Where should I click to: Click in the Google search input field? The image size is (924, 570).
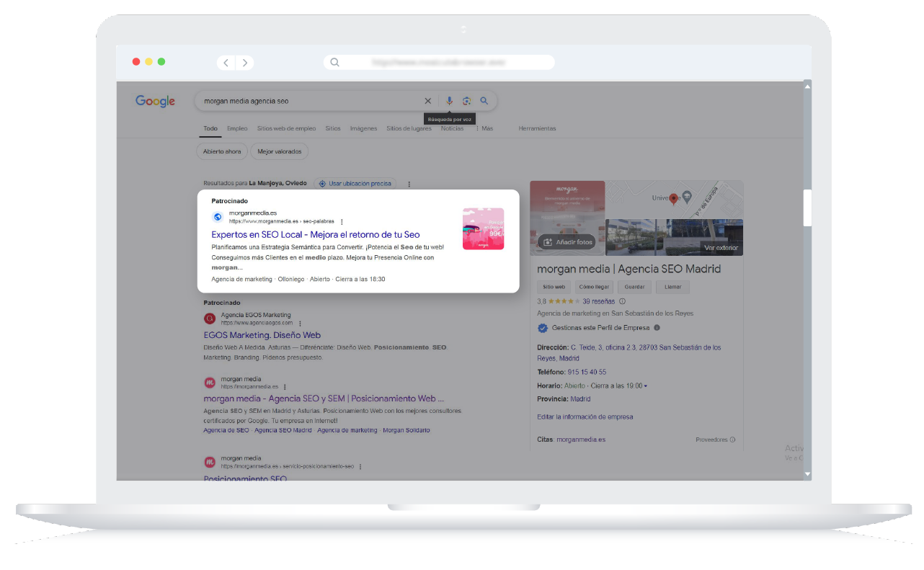pos(310,101)
